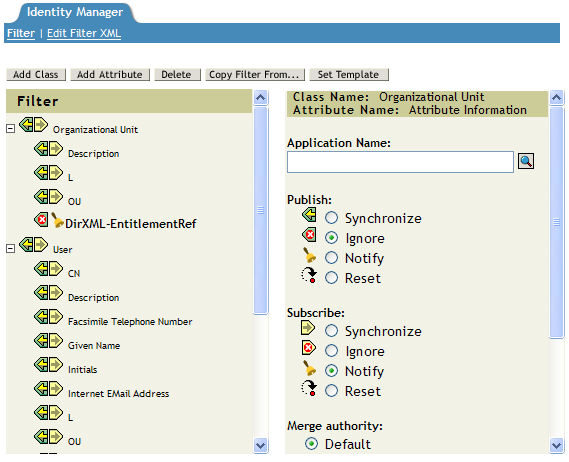The image size is (569, 462).
Task: Click the Application Name search magnifier icon
Action: 526,161
